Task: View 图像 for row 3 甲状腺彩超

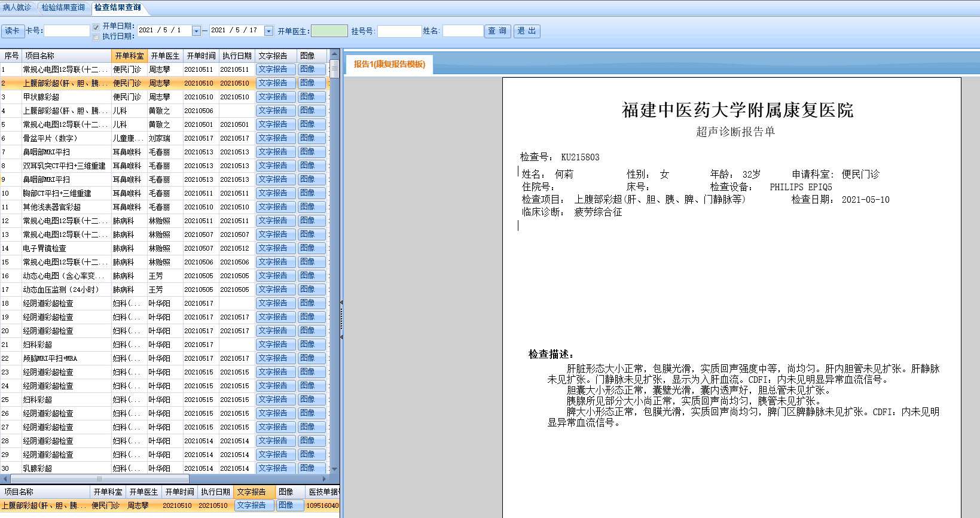Action: point(312,97)
